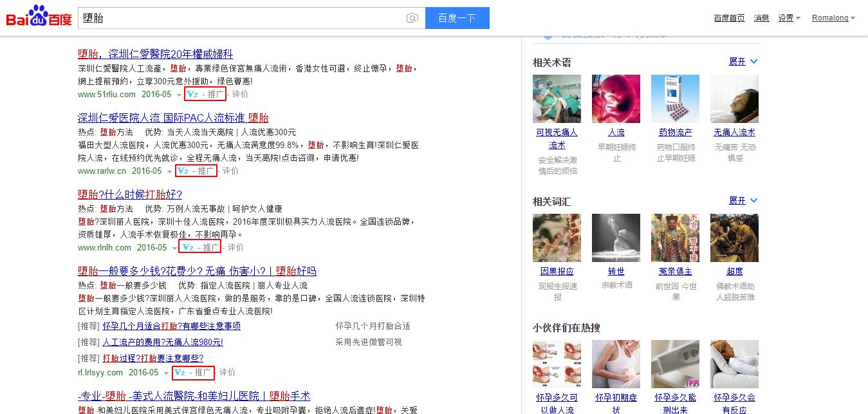Open image search via the camera icon
This screenshot has width=868, height=414.
[x=412, y=18]
